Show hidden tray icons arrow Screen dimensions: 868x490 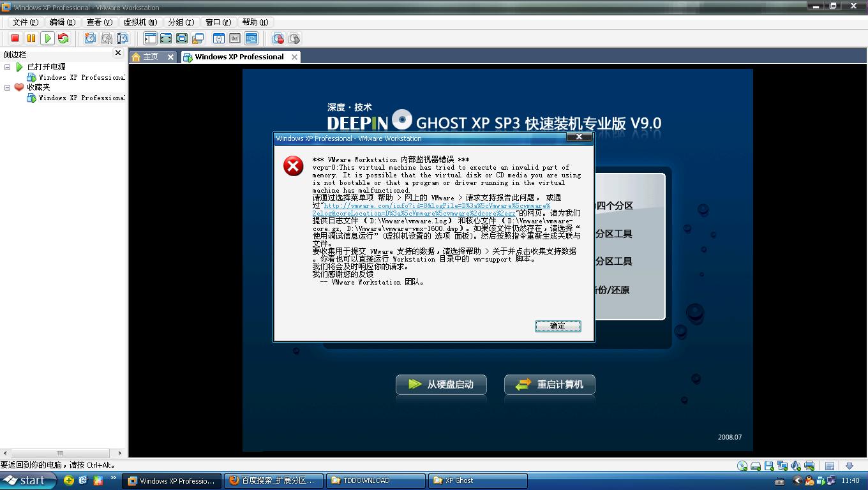(x=797, y=480)
